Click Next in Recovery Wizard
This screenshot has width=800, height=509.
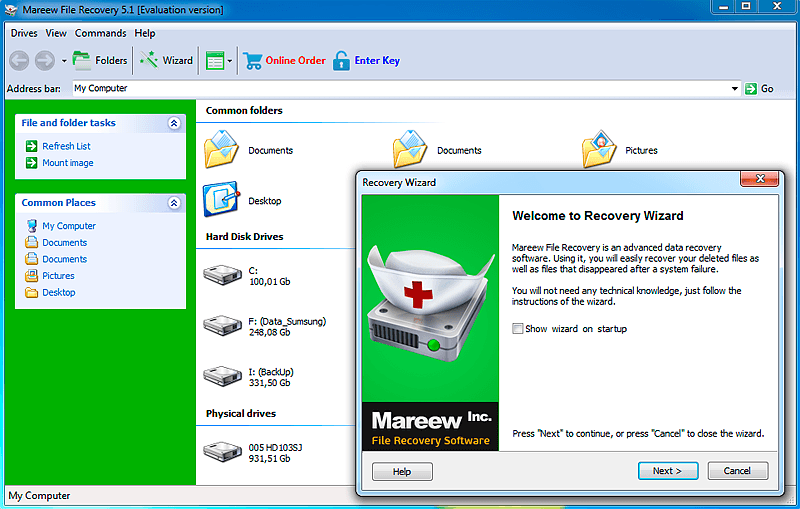point(667,471)
